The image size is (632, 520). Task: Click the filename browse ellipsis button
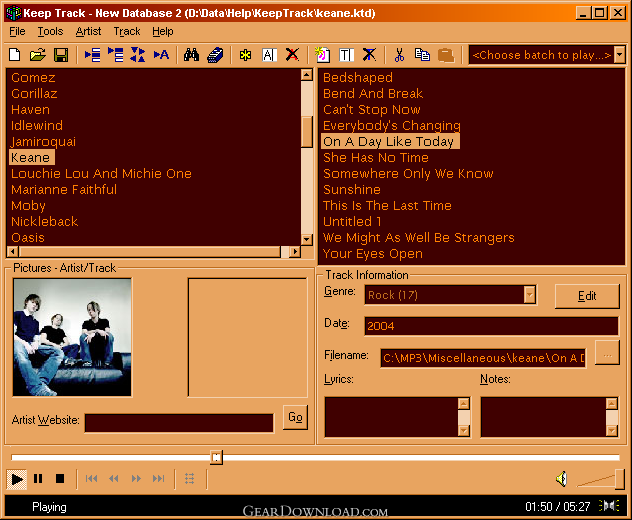pos(607,353)
